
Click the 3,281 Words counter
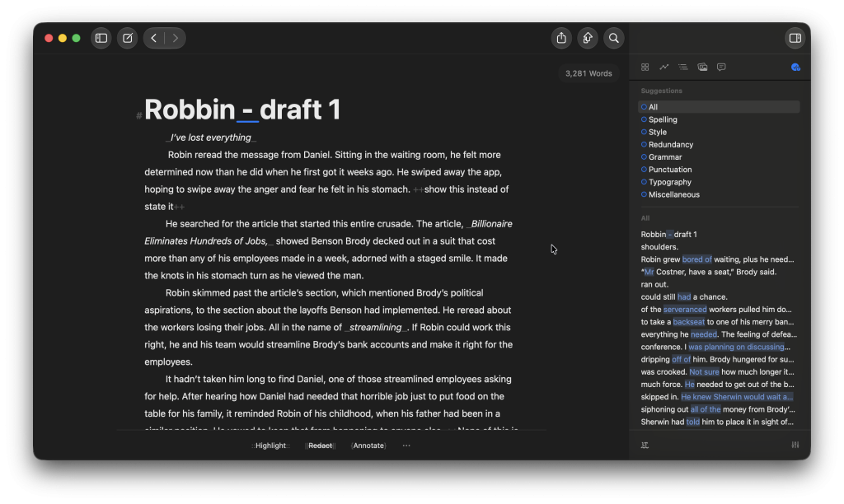coord(588,73)
